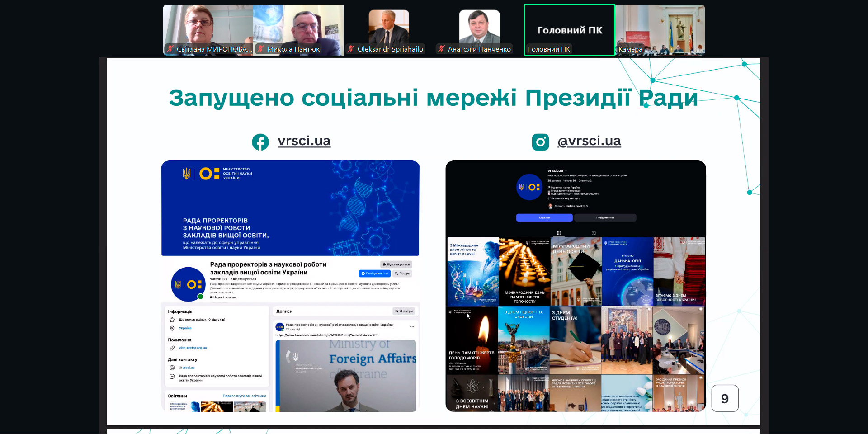868x434 pixels.
Task: Open the vrsci.ua Facebook link
Action: click(x=304, y=141)
